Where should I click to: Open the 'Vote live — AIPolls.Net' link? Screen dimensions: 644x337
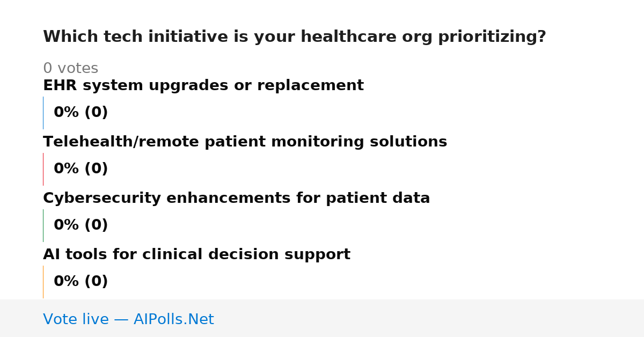128,320
